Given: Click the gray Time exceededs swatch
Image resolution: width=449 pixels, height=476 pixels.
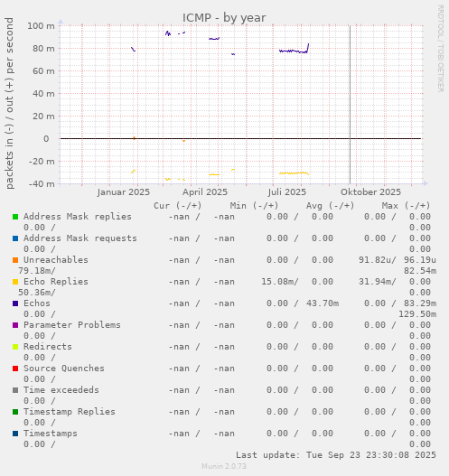Looking at the screenshot, I should [15, 390].
